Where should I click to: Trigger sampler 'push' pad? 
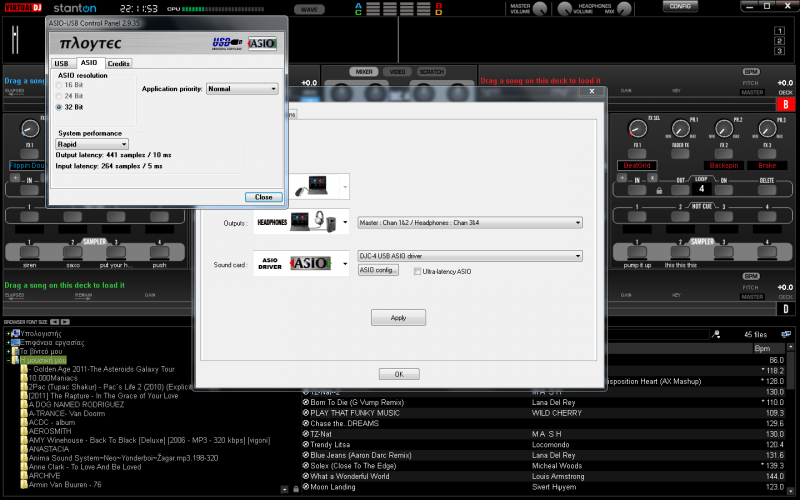(x=159, y=252)
